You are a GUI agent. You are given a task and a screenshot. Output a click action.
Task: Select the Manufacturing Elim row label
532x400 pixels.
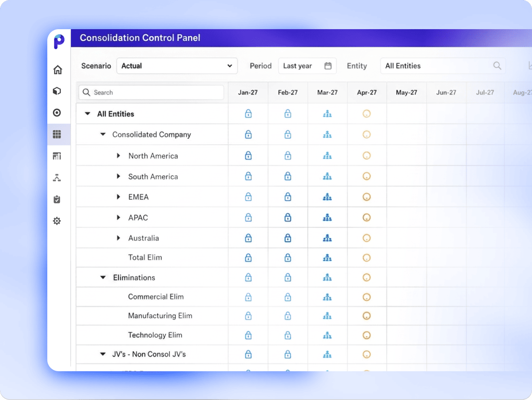click(x=160, y=316)
